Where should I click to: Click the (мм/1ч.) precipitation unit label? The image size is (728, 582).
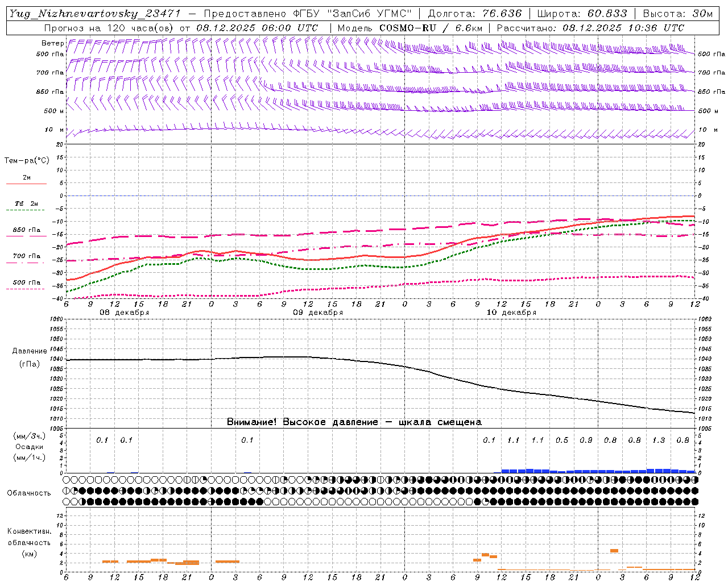(x=29, y=458)
